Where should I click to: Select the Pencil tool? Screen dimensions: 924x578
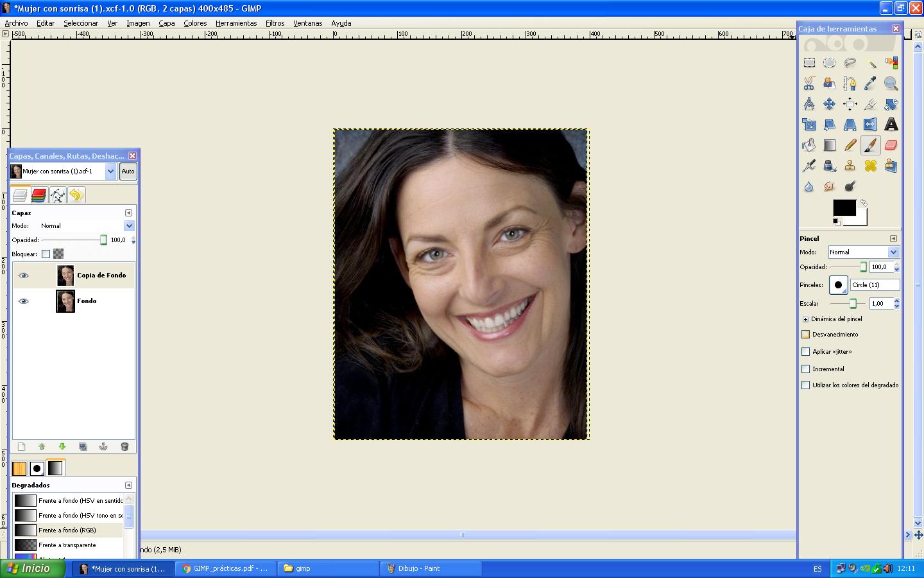(850, 145)
